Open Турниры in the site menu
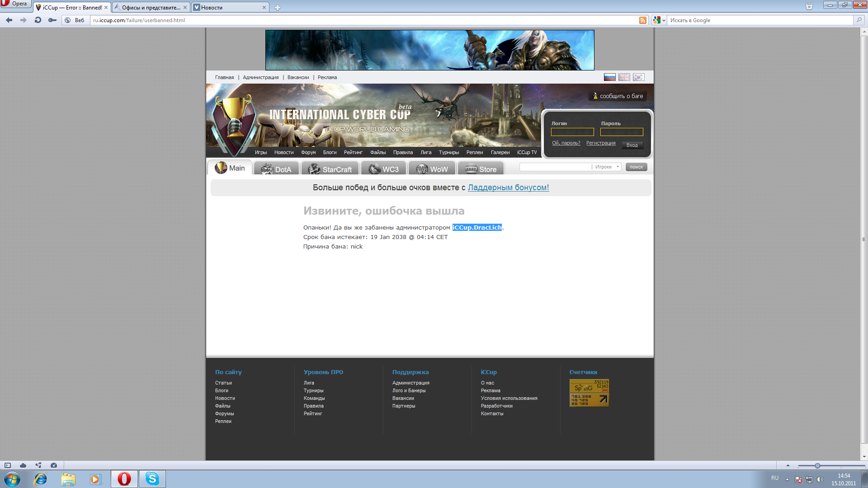This screenshot has height=488, width=868. 449,152
